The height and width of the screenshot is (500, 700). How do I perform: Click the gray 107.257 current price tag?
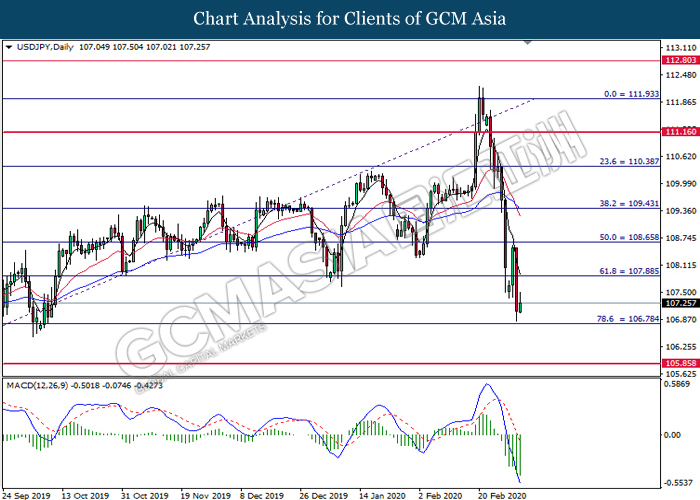680,303
